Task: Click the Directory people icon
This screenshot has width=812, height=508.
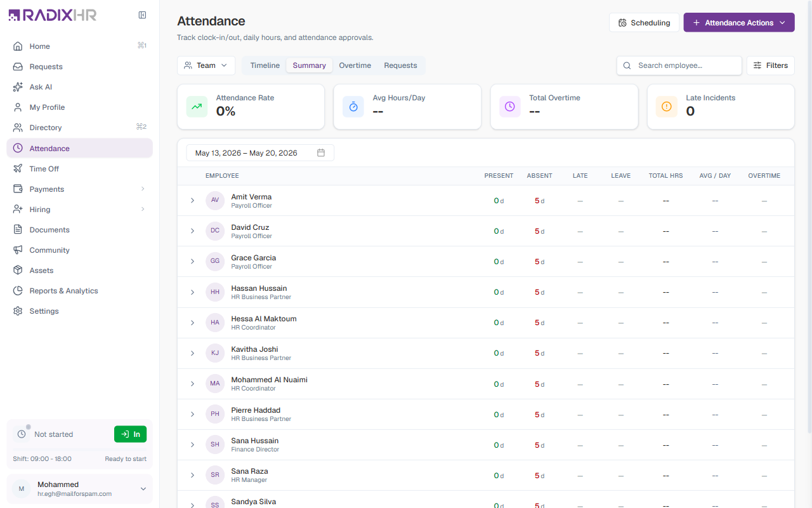Action: 18,128
